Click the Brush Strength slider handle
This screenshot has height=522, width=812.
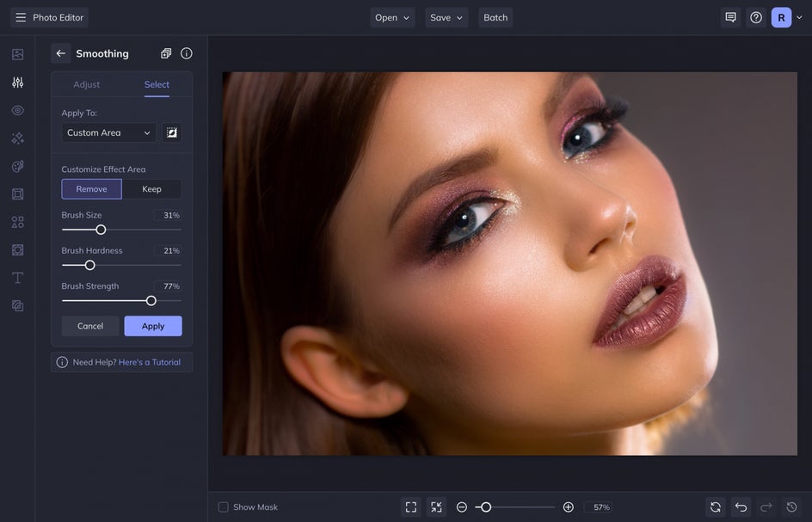(151, 301)
